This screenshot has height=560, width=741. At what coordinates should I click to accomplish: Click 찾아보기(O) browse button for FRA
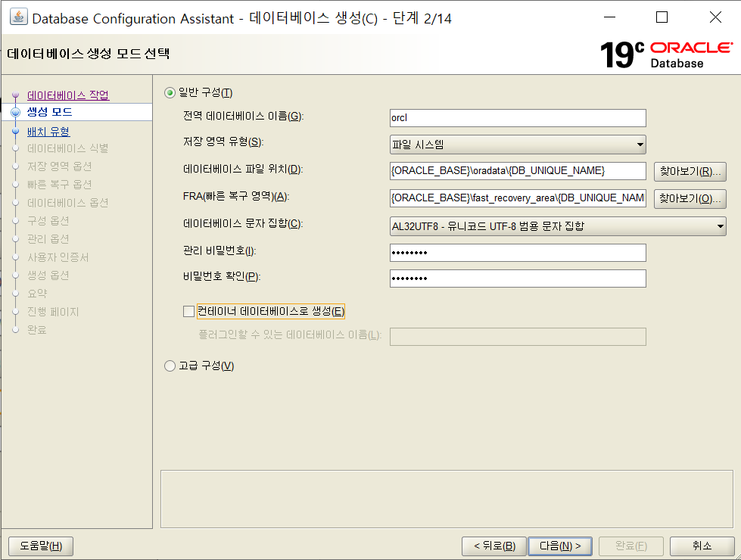(x=690, y=198)
